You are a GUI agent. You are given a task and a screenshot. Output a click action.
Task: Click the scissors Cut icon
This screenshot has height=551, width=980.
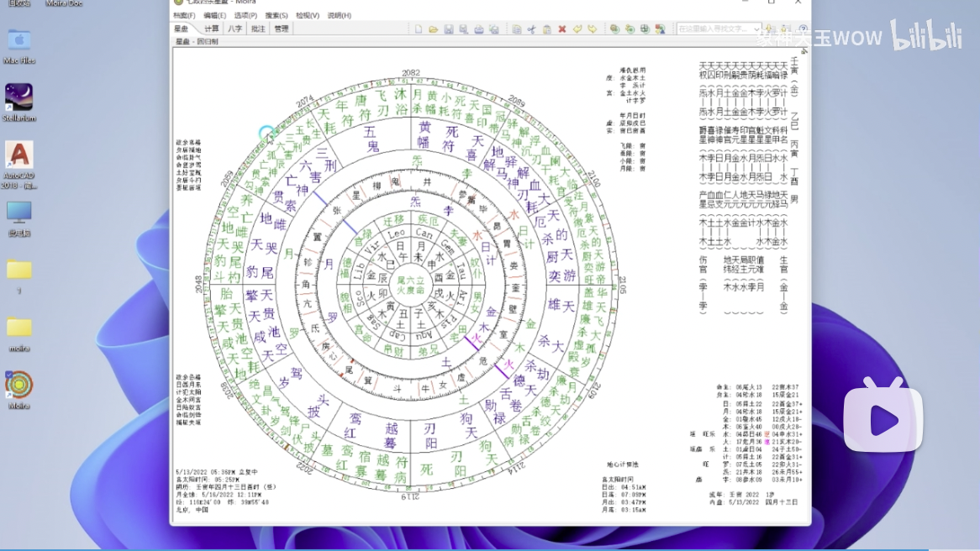click(531, 29)
